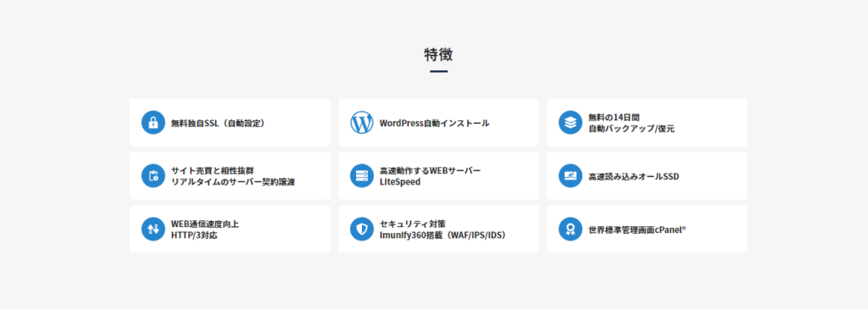This screenshot has width=868, height=310.
Task: Select the WordPress自動インストール text
Action: (435, 123)
